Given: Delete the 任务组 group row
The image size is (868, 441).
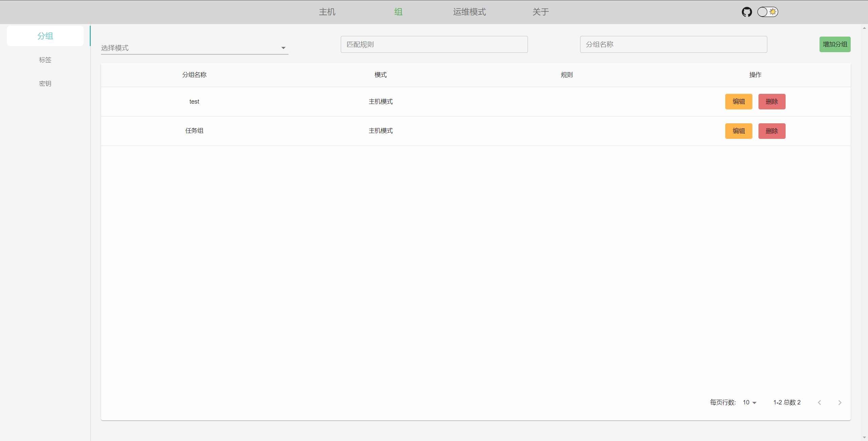Looking at the screenshot, I should coord(772,131).
